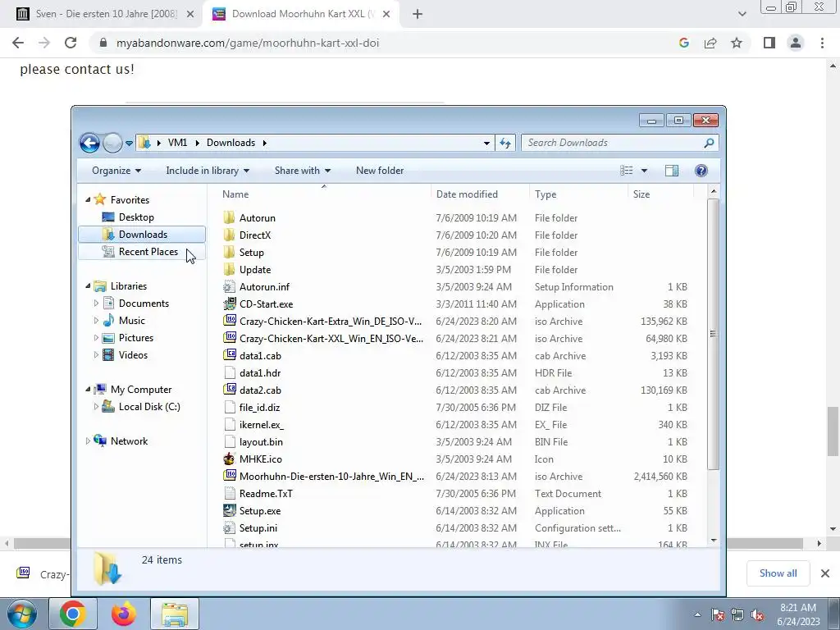The height and width of the screenshot is (630, 840).
Task: Refresh the Downloads folder view
Action: (505, 143)
